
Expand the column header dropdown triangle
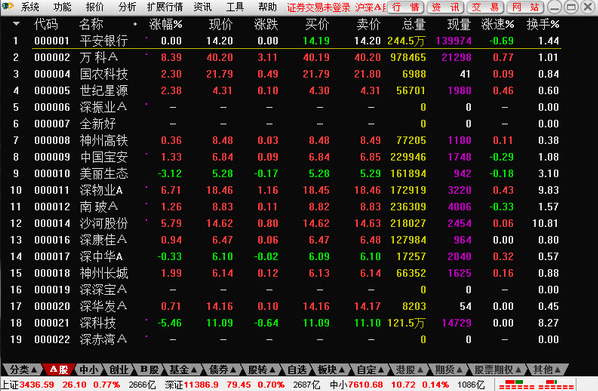(16, 24)
